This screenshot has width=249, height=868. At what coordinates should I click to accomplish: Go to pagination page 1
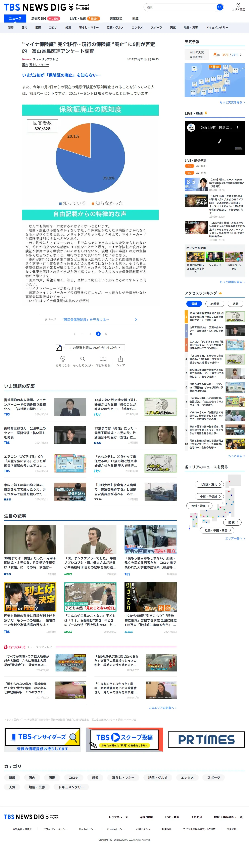point(75,334)
